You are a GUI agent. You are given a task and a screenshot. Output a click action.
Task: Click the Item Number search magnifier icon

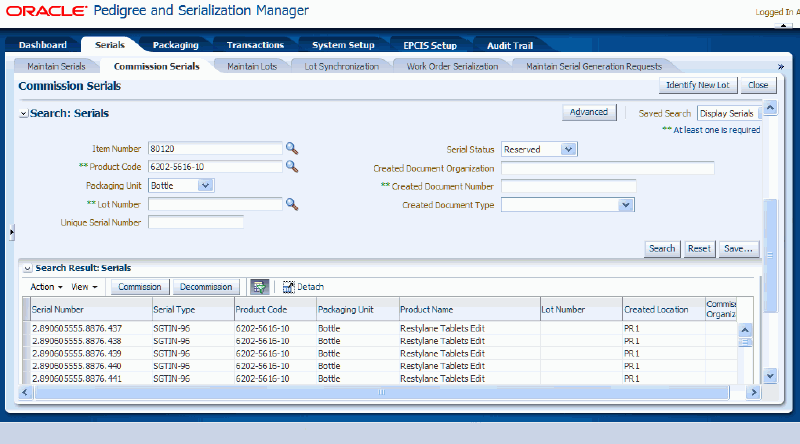292,148
